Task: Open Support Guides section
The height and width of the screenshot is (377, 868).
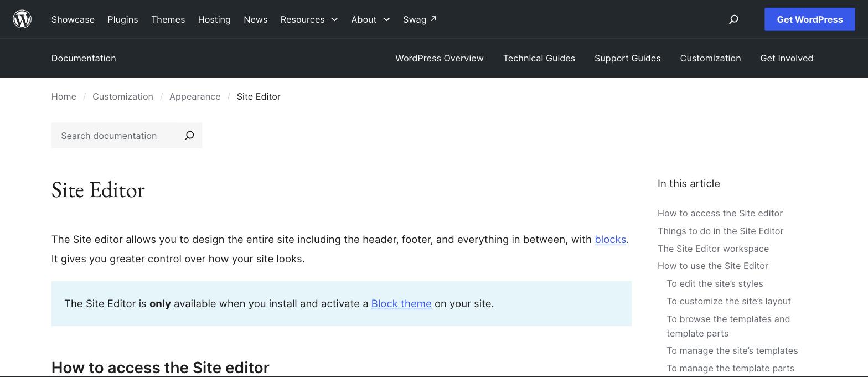Action: click(x=628, y=58)
